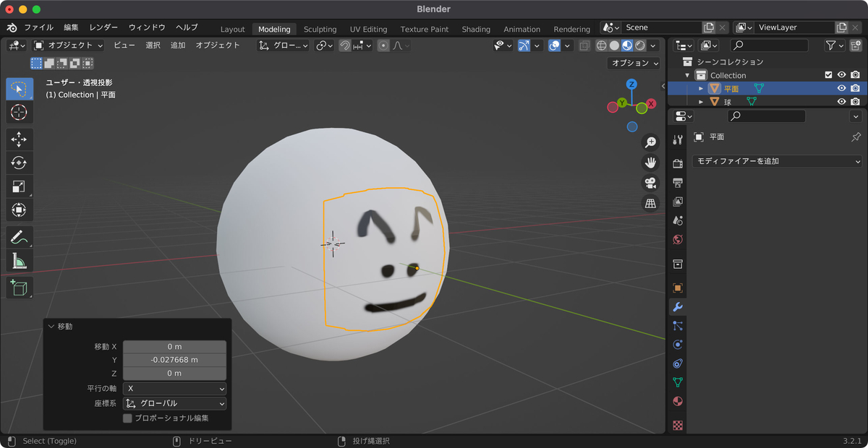Image resolution: width=868 pixels, height=448 pixels.
Task: Uncheck the Collection exclude checkbox
Action: click(829, 75)
